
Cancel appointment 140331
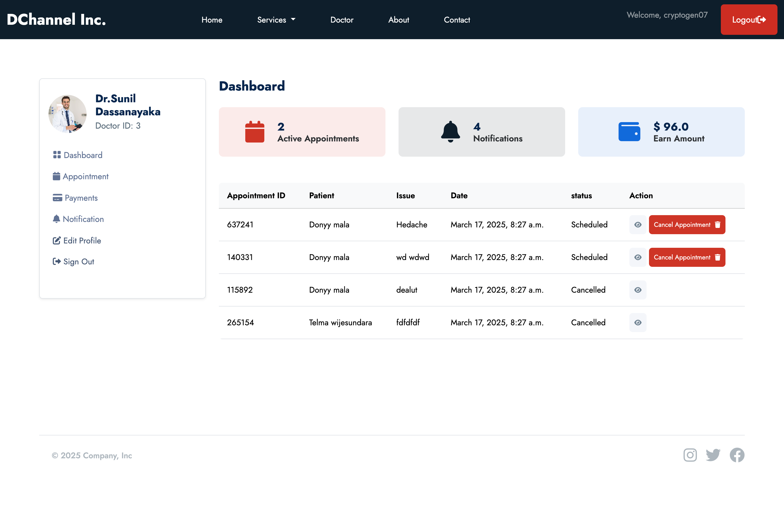(687, 257)
